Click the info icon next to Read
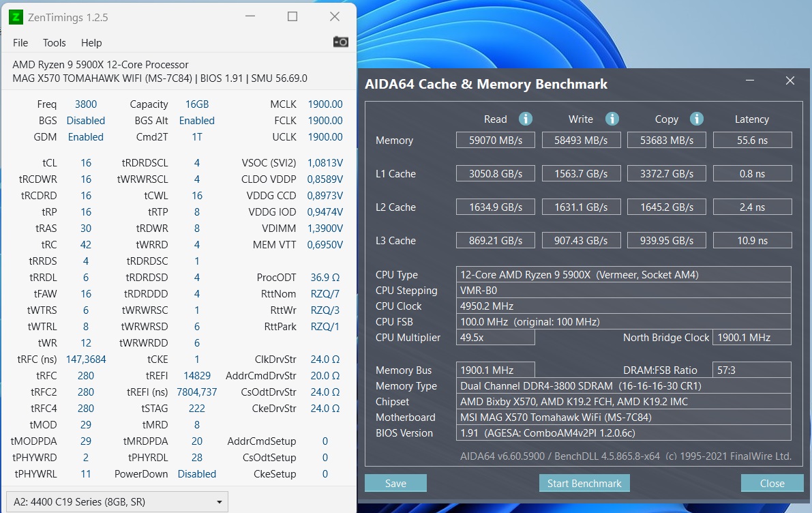The width and height of the screenshot is (812, 513). coord(526,119)
